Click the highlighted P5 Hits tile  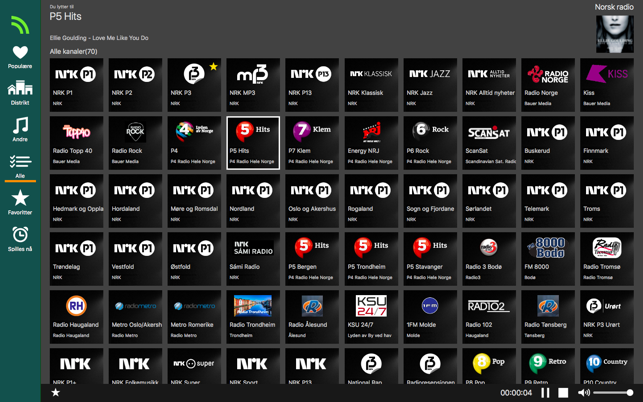(x=253, y=143)
